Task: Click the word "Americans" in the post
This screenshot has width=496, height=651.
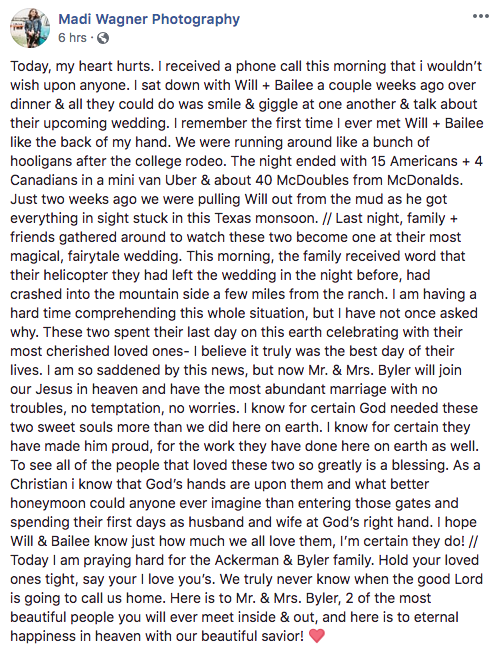Action: tap(424, 161)
